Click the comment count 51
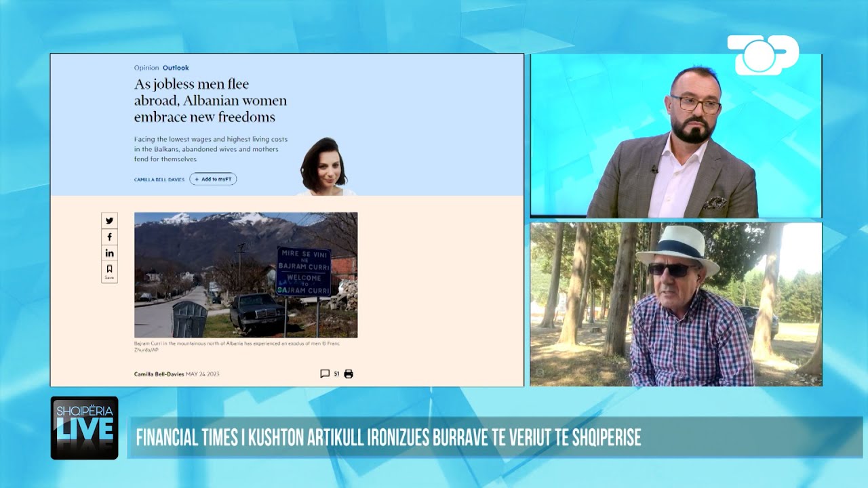 click(336, 373)
